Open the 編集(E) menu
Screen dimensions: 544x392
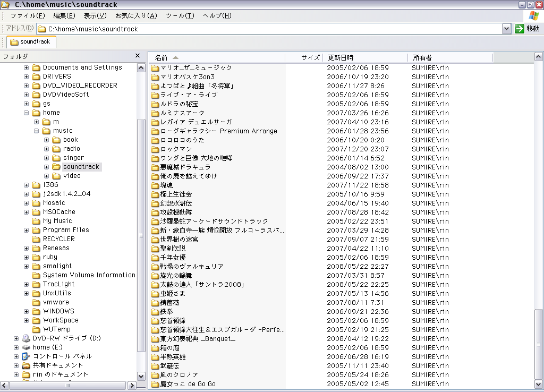tap(64, 15)
